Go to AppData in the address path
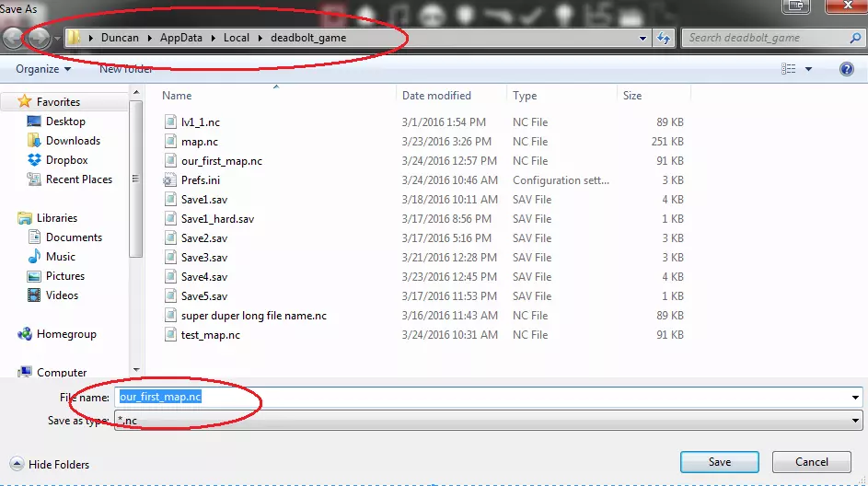 (x=181, y=38)
